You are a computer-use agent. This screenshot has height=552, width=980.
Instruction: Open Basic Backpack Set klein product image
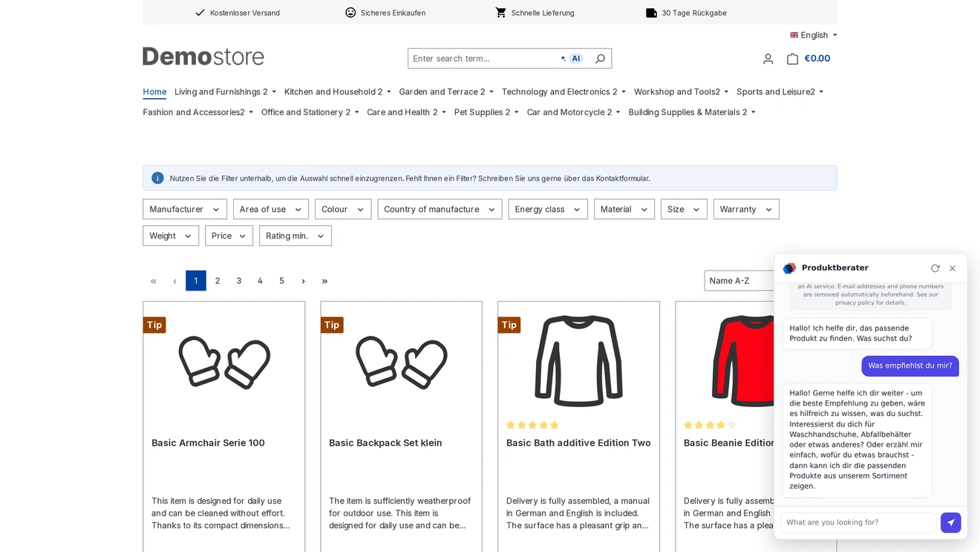point(402,362)
